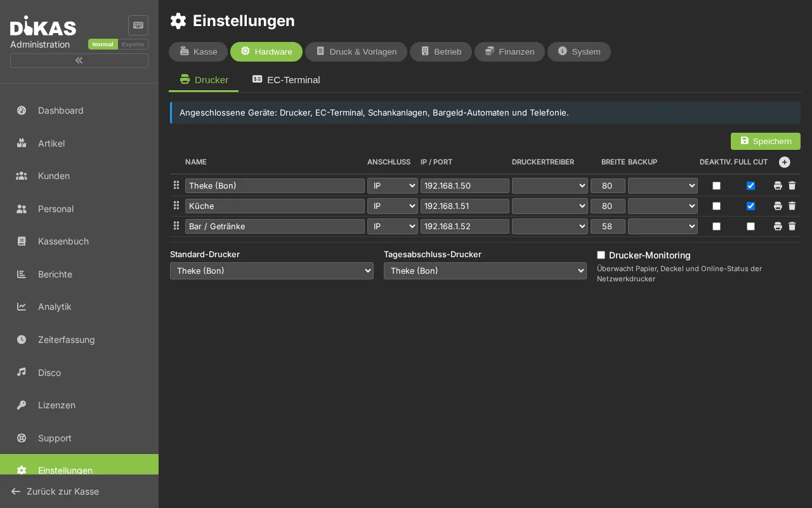The width and height of the screenshot is (812, 508).
Task: Click printer icon for Küche row
Action: click(778, 206)
